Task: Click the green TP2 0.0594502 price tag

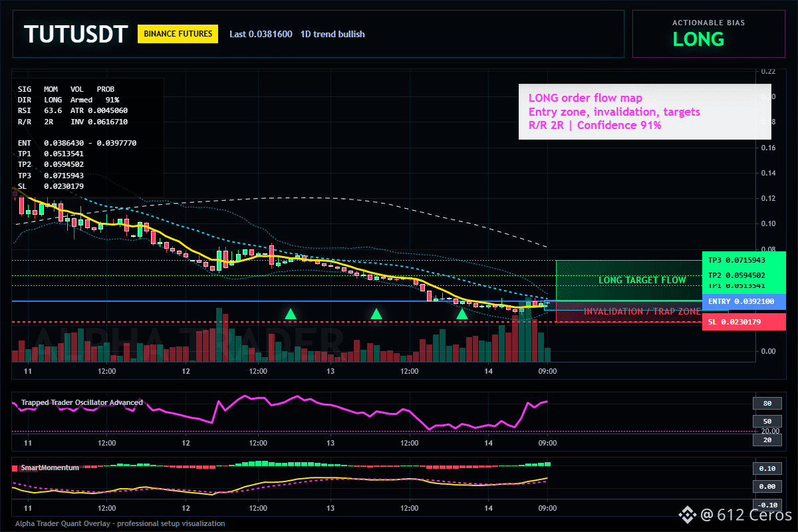Action: pyautogui.click(x=743, y=275)
